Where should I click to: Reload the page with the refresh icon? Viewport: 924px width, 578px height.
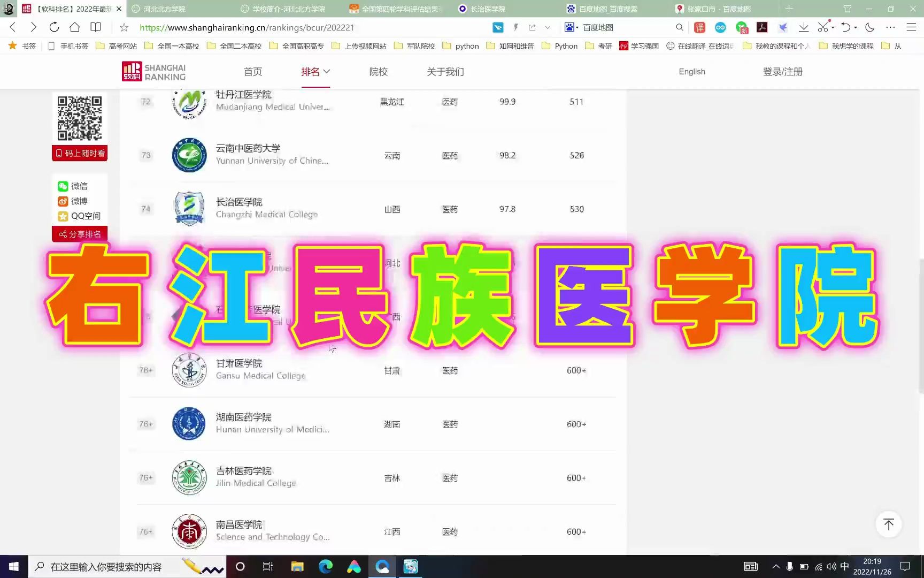click(x=54, y=27)
